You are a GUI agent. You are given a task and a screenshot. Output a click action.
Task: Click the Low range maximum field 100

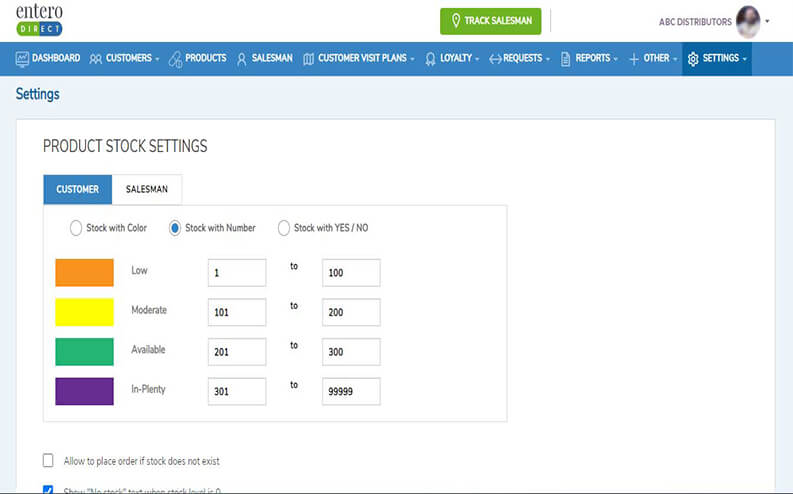point(351,273)
